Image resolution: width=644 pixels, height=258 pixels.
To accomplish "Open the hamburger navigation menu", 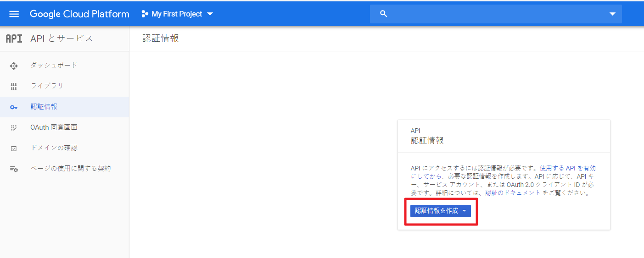I will (x=14, y=14).
